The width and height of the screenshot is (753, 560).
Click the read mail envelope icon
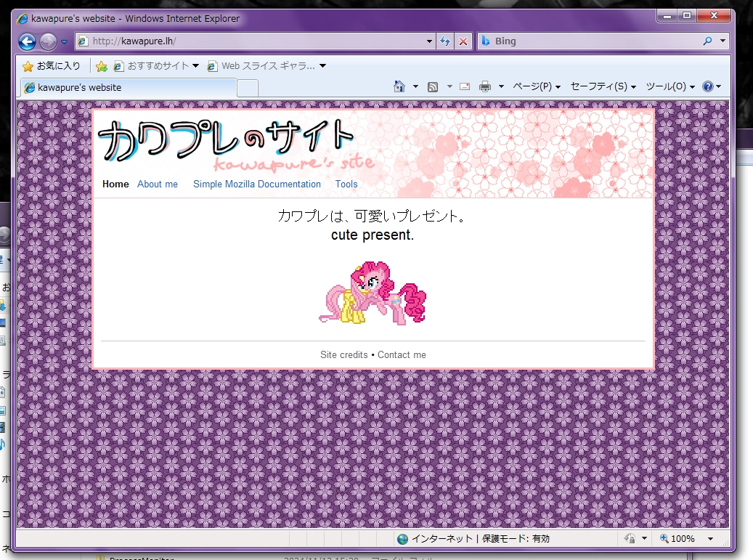coord(465,86)
